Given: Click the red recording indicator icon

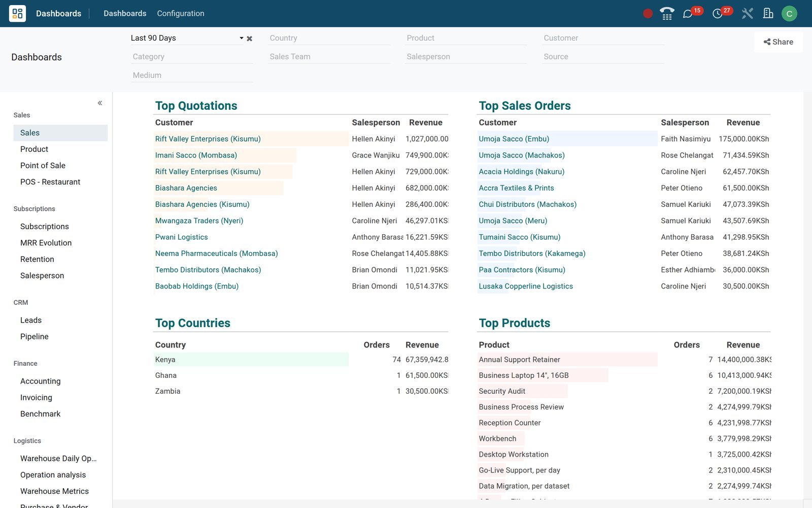Looking at the screenshot, I should point(648,14).
